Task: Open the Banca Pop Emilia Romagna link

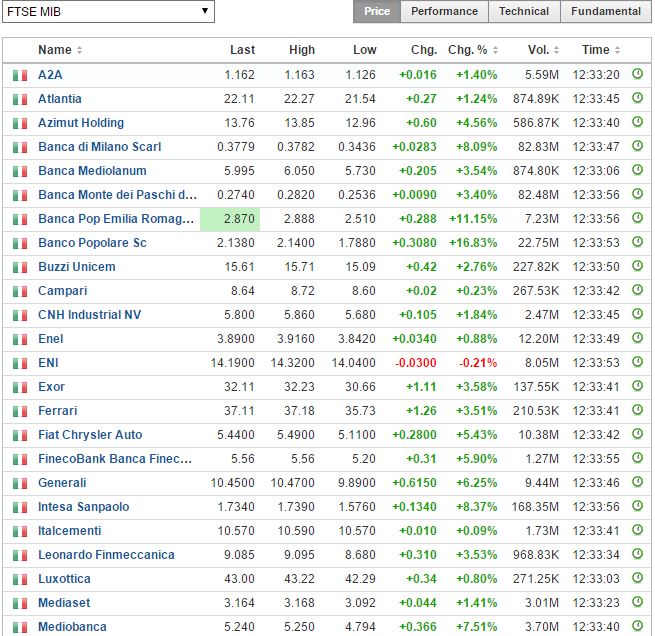Action: 116,219
